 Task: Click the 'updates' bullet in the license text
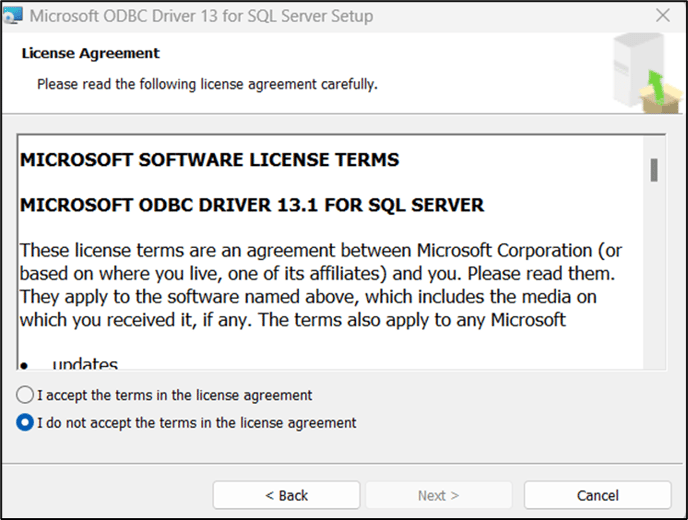point(85,364)
